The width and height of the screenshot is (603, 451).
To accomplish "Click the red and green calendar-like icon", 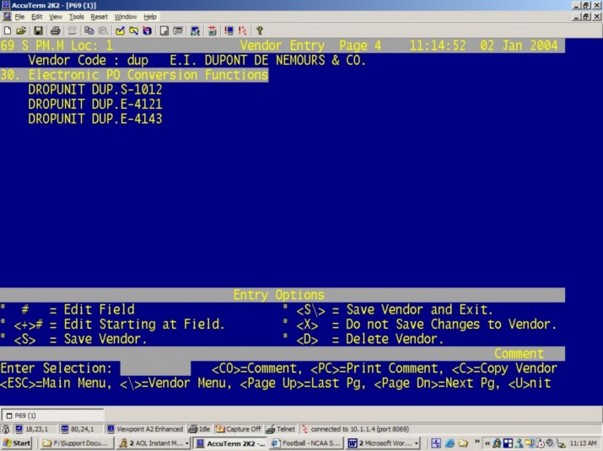I will 212,31.
